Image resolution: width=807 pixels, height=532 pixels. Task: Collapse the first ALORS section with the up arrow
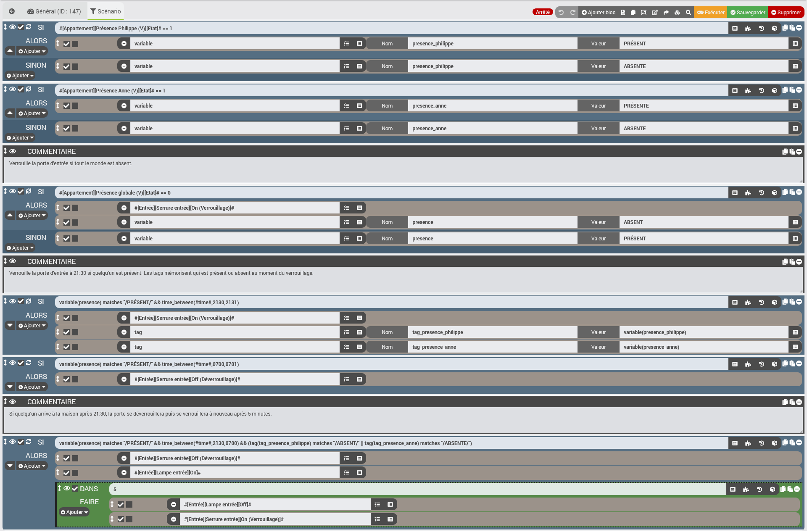click(10, 51)
